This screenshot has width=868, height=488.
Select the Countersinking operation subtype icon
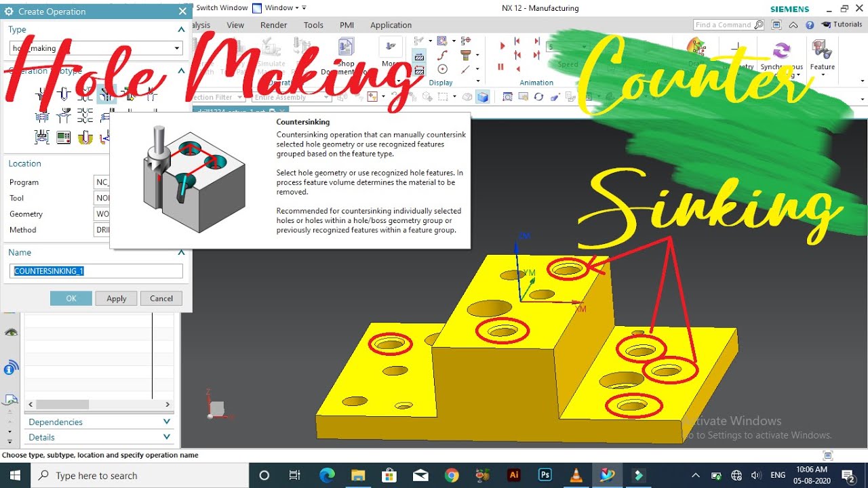pos(106,95)
